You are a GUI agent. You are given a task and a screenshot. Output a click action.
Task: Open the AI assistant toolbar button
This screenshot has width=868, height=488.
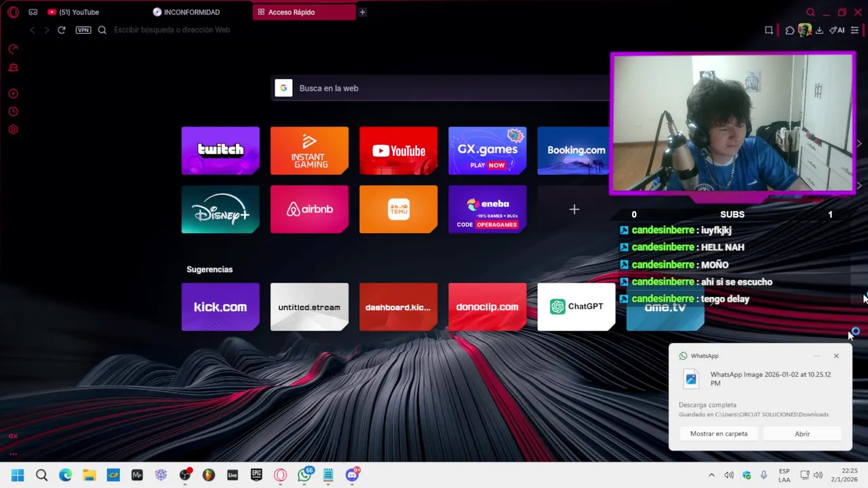click(x=837, y=30)
